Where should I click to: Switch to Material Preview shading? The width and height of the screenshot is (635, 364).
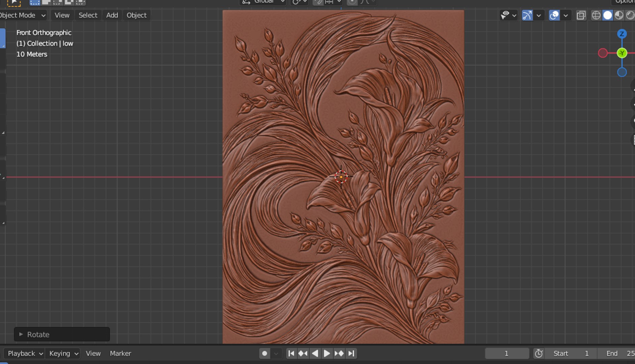pyautogui.click(x=619, y=15)
